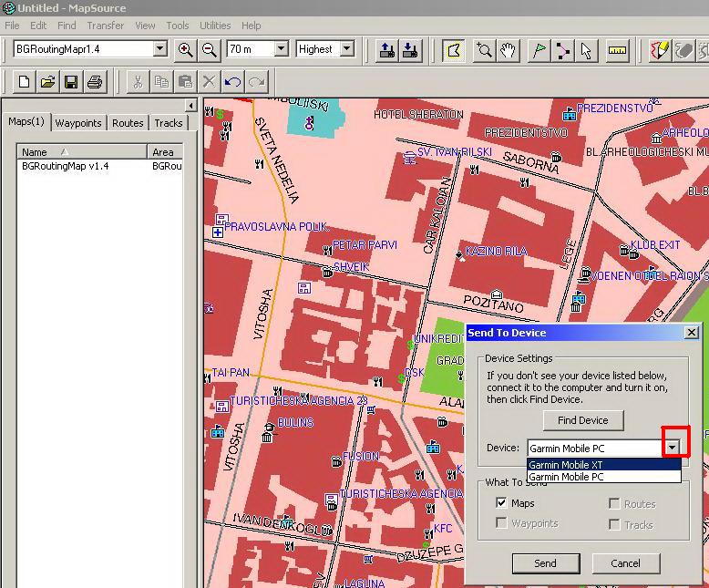Click the BULINS map label
The width and height of the screenshot is (709, 588).
pos(295,422)
